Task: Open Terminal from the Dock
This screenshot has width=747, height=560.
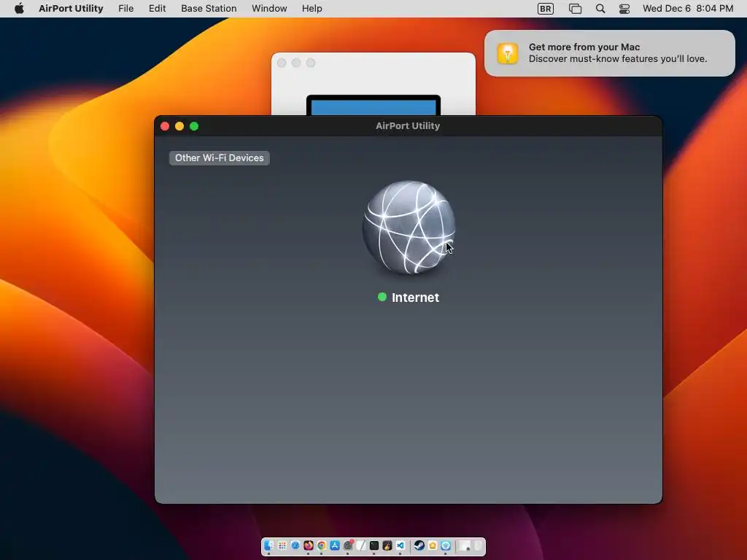Action: [374, 545]
